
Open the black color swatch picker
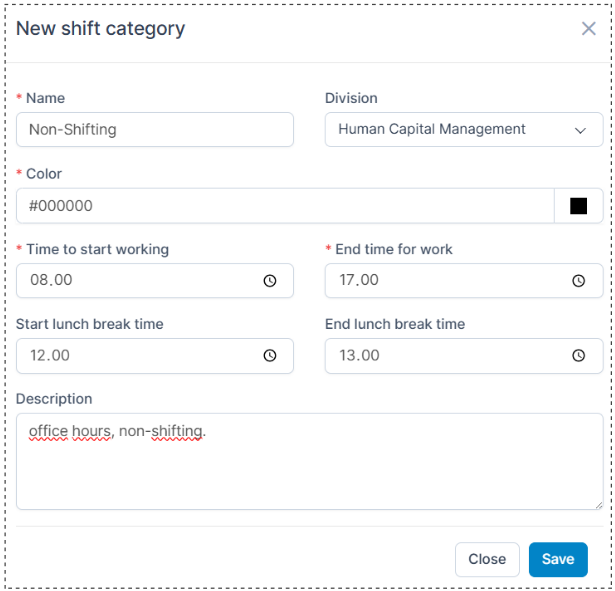[578, 206]
